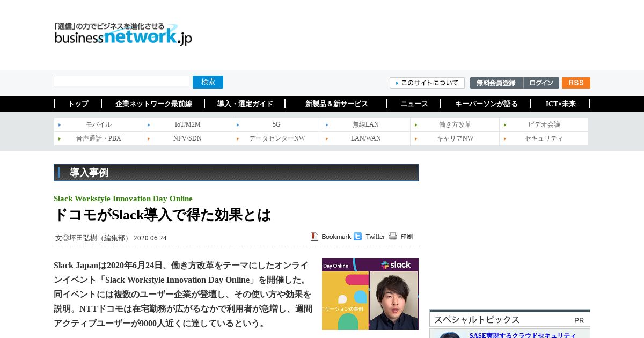The image size is (644, 338).
Task: Select the モバイル category link
Action: pyautogui.click(x=99, y=124)
